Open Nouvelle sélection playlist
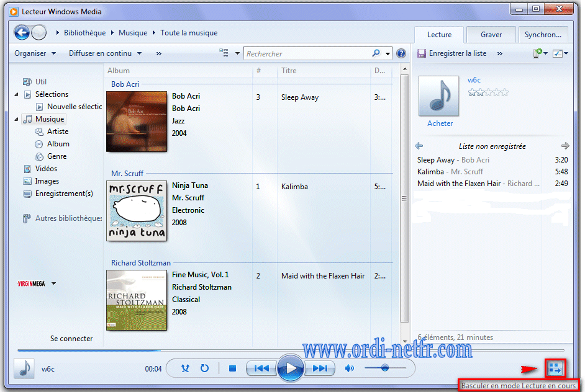 75,107
